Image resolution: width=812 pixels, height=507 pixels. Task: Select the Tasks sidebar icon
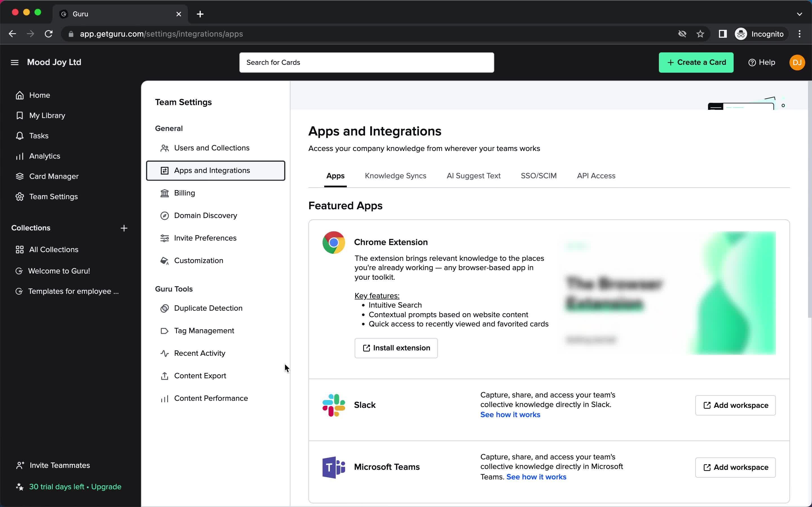[20, 135]
